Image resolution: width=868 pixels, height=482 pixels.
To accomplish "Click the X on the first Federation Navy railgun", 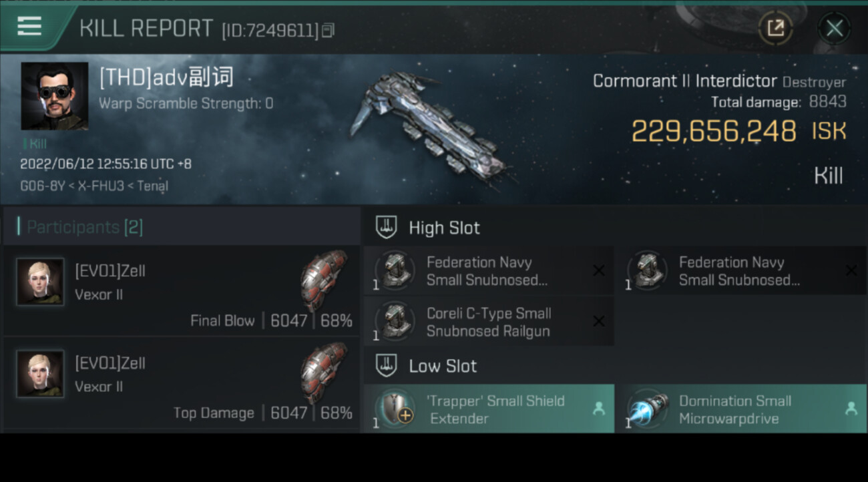I will tap(599, 270).
